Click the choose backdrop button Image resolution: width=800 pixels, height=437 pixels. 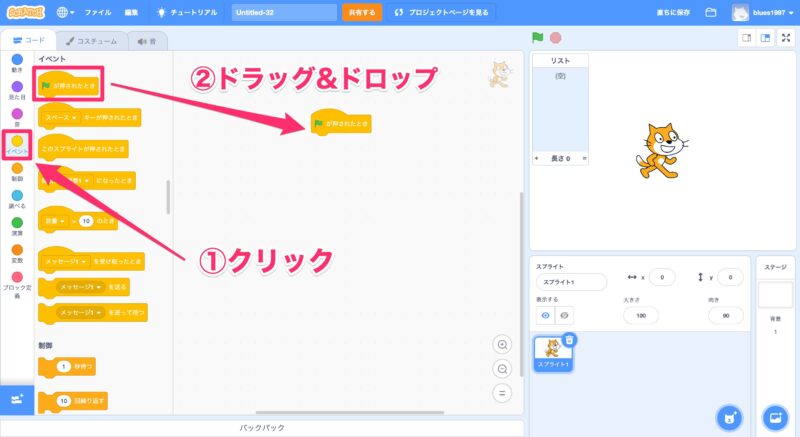tap(773, 417)
